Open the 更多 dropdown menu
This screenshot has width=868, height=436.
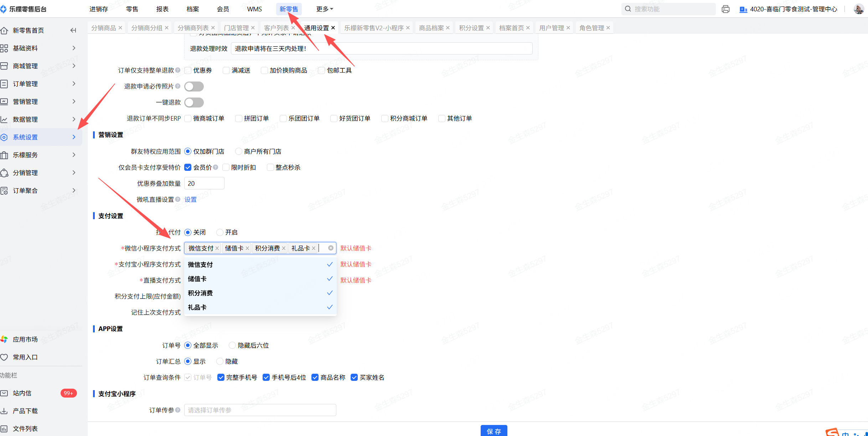[x=324, y=9]
